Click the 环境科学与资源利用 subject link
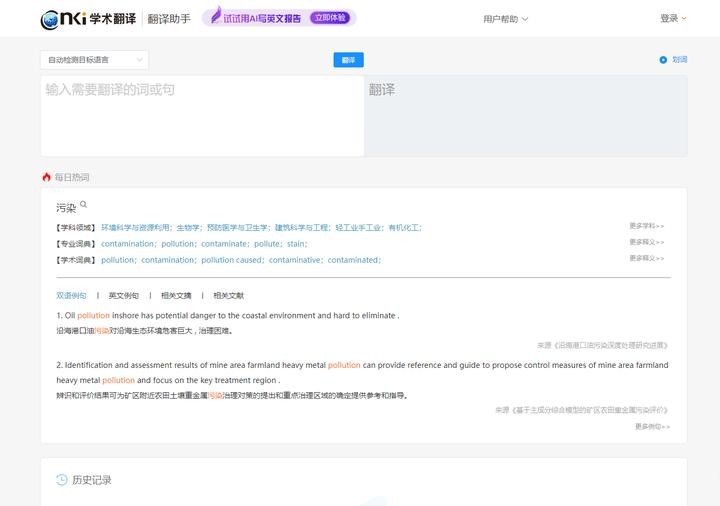The height and width of the screenshot is (506, 720). click(x=136, y=228)
